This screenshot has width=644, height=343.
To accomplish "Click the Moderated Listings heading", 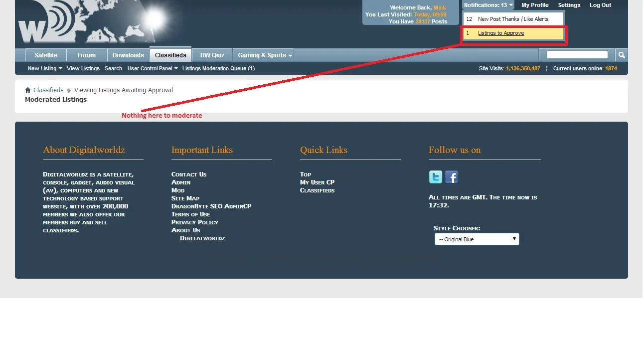I will (56, 100).
